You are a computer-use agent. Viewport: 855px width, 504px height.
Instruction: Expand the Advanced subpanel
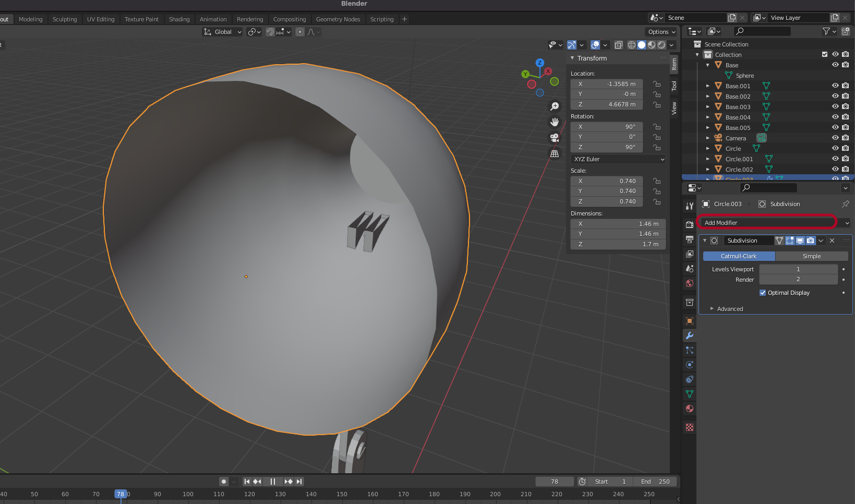pyautogui.click(x=712, y=309)
